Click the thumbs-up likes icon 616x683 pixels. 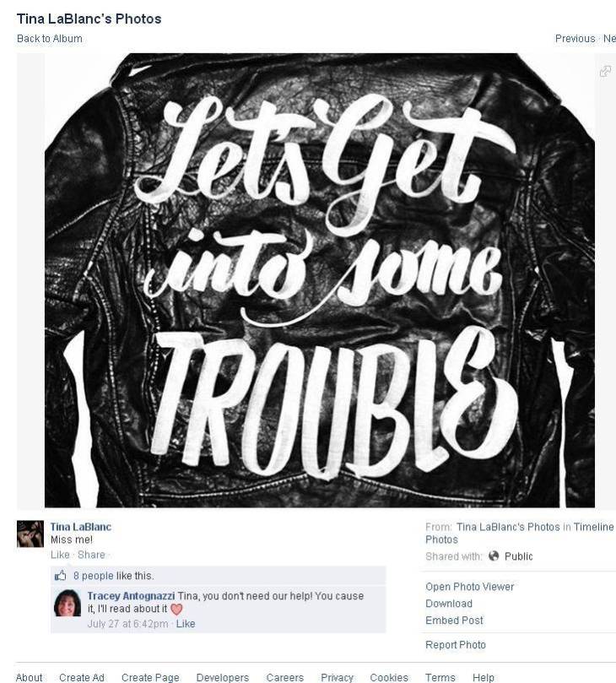pos(61,576)
